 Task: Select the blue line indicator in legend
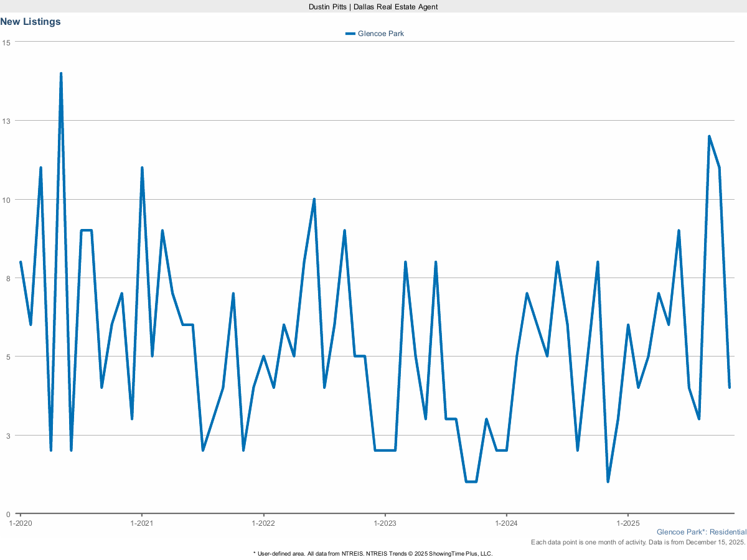pos(350,34)
